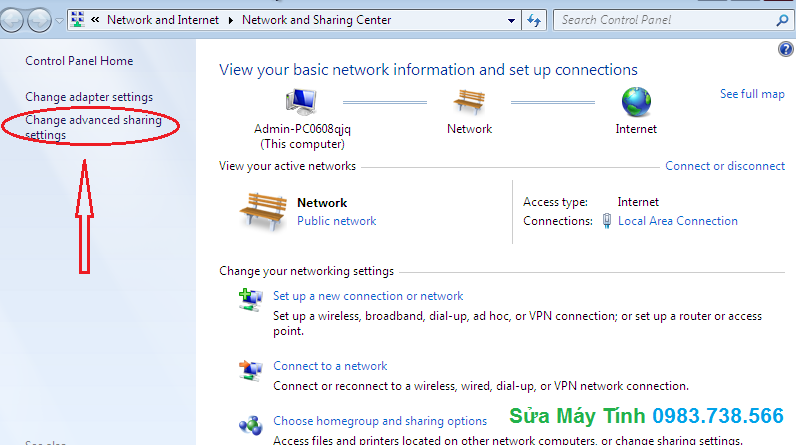Viewport: 796px width, 445px height.
Task: Click the new connection setup icon
Action: pos(251,299)
